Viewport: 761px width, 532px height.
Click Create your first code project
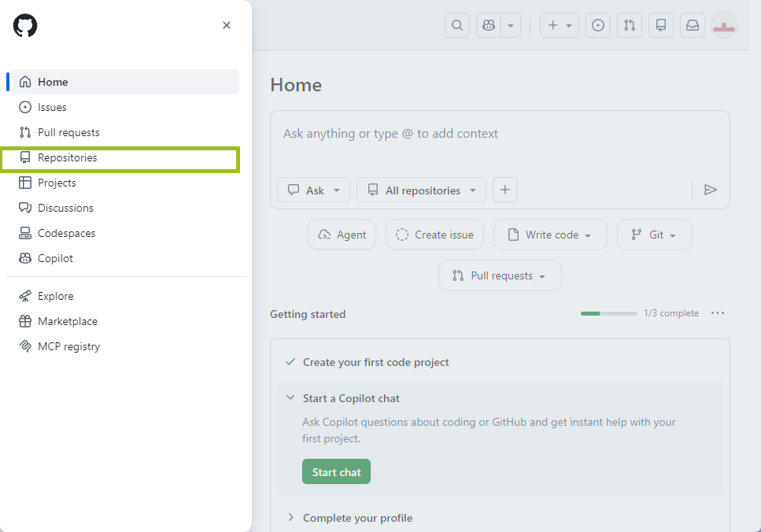(375, 362)
